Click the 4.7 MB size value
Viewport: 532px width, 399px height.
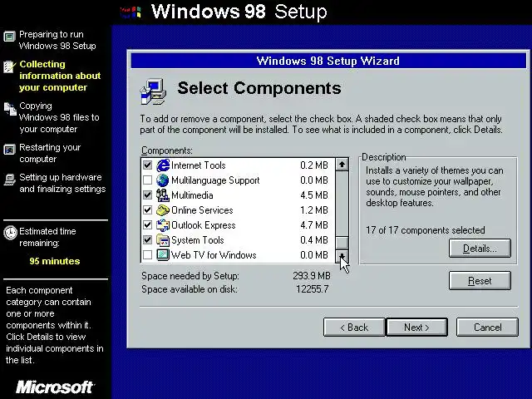314,225
